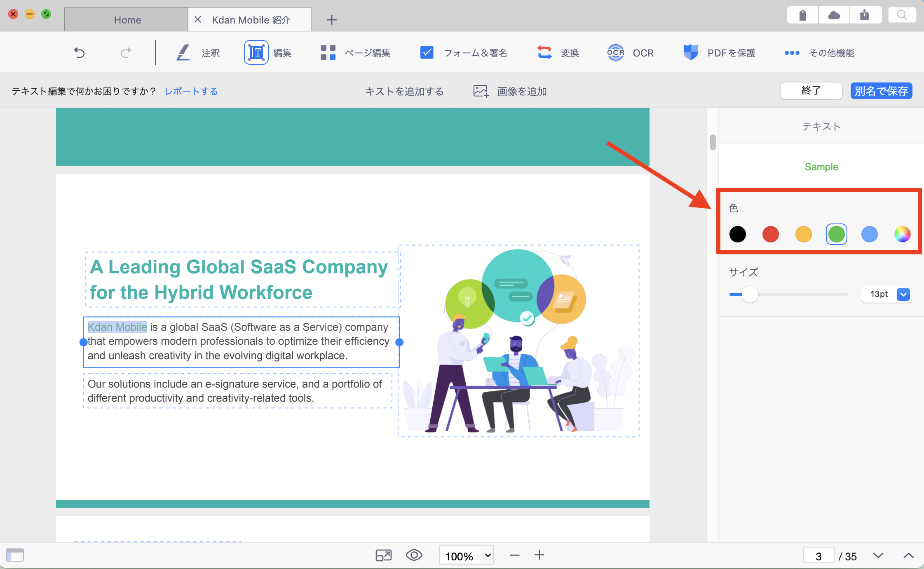Click キストを追加する add text button
The height and width of the screenshot is (569, 924).
404,91
